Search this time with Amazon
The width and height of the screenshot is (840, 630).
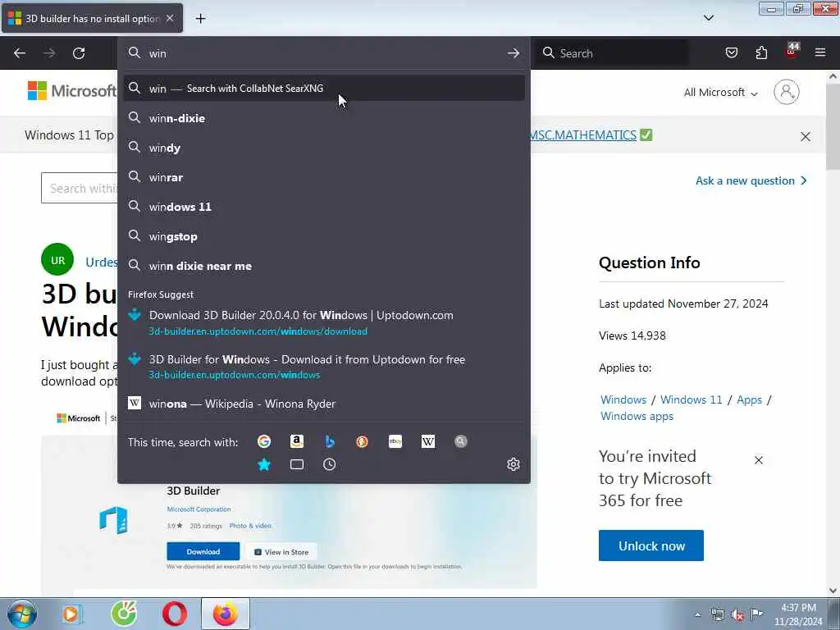pyautogui.click(x=297, y=441)
